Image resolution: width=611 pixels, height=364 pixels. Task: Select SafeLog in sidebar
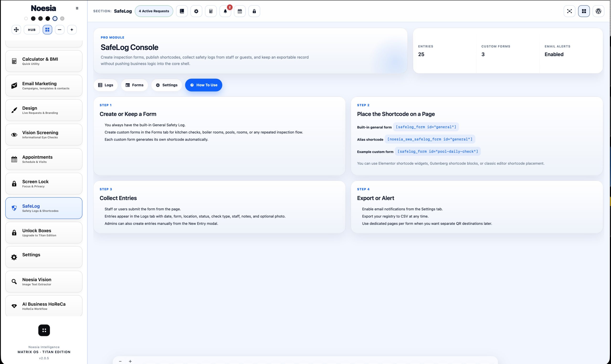click(x=44, y=208)
